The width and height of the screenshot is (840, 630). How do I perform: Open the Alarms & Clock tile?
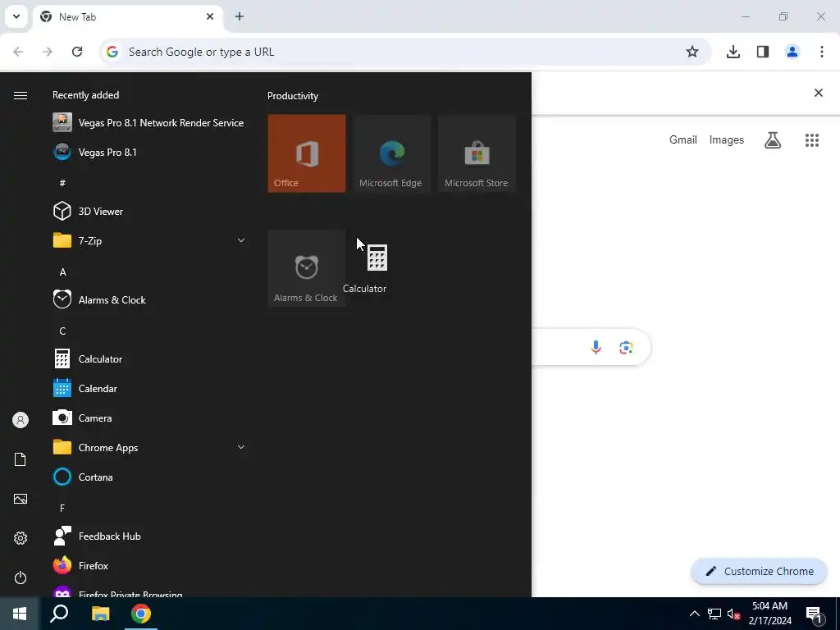click(307, 268)
